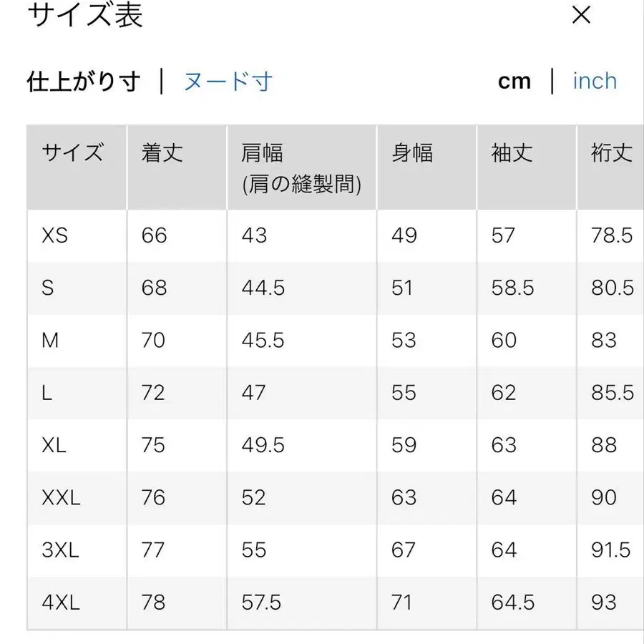Click the 着丈 column header
This screenshot has width=644, height=644.
pyautogui.click(x=162, y=153)
